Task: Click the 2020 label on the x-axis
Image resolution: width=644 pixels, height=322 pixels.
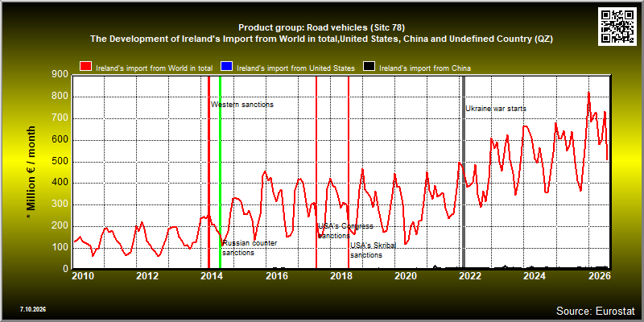Action: [406, 275]
